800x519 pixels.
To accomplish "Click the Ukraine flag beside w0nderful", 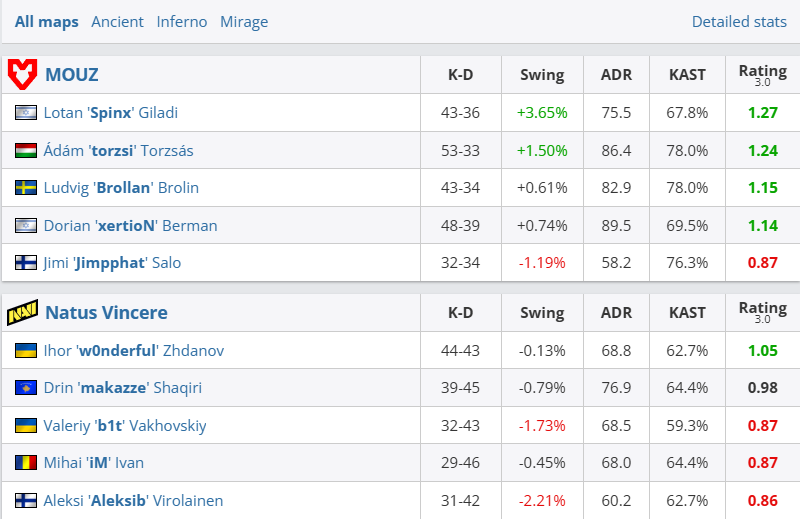I will tap(26, 351).
